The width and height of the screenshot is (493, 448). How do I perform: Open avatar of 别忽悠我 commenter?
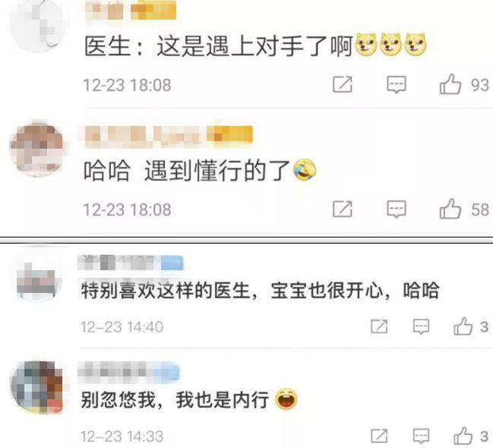(x=37, y=387)
